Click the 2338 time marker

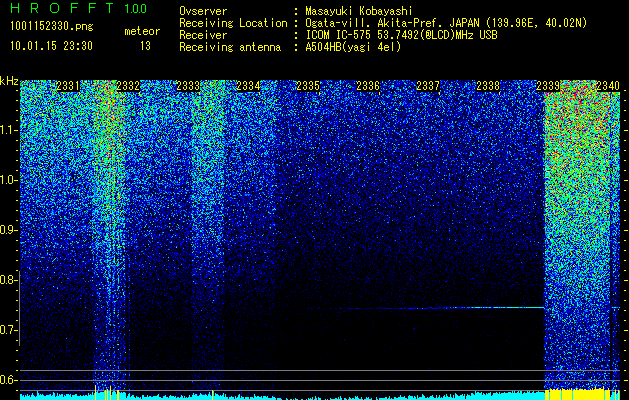488,86
